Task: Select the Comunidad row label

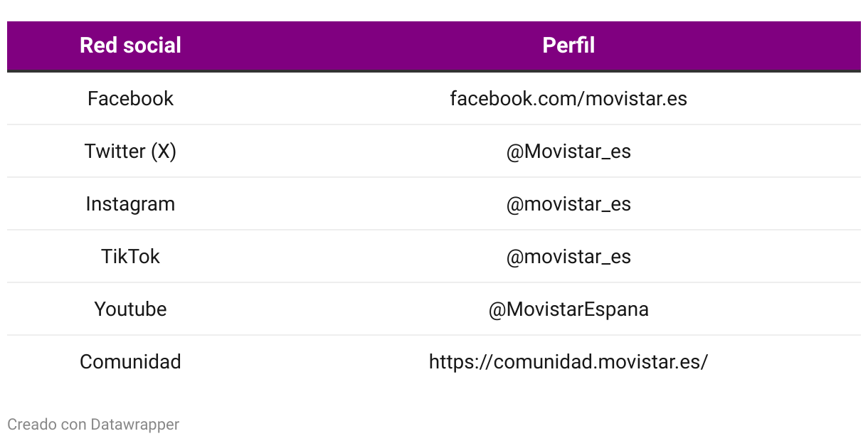Action: coord(130,361)
